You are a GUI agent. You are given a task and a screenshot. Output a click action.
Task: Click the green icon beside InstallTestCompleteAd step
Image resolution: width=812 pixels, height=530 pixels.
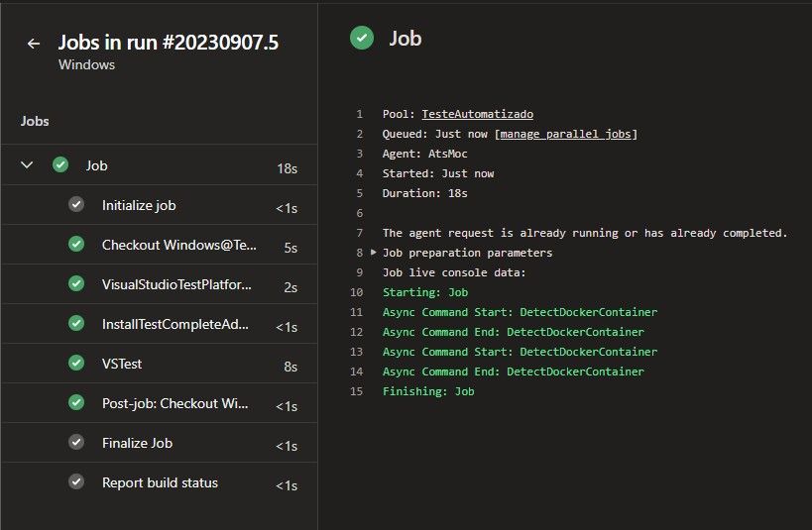[x=76, y=324]
